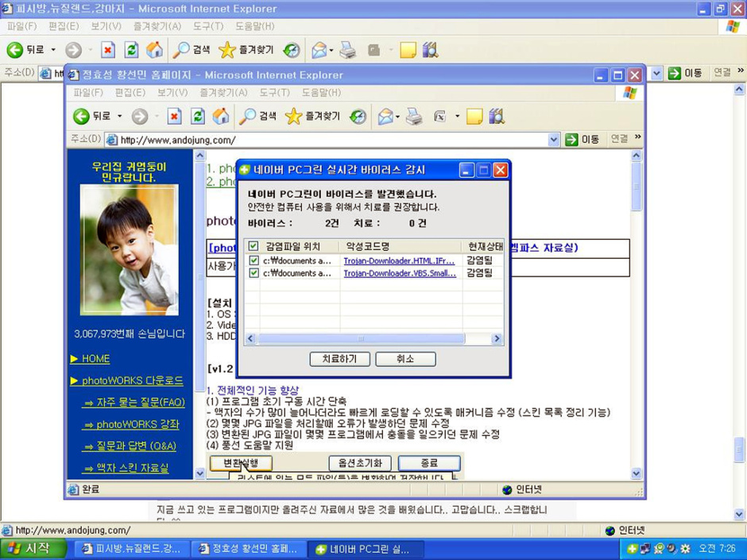Stop loading in the rear 피시방 window toolbar
This screenshot has width=747, height=560.
point(108,49)
